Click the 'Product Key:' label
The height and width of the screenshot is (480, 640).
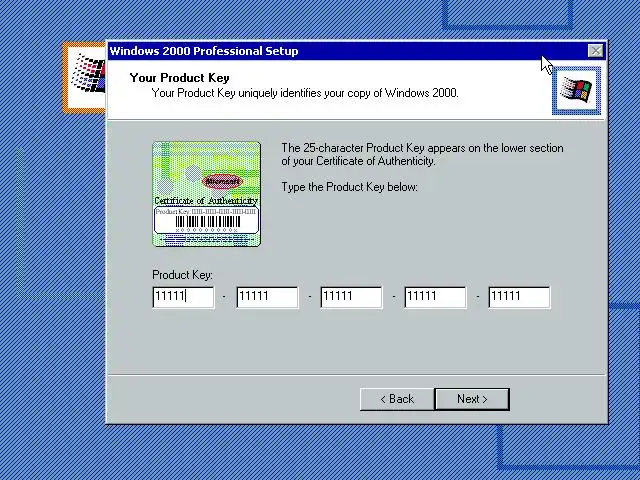click(x=182, y=275)
